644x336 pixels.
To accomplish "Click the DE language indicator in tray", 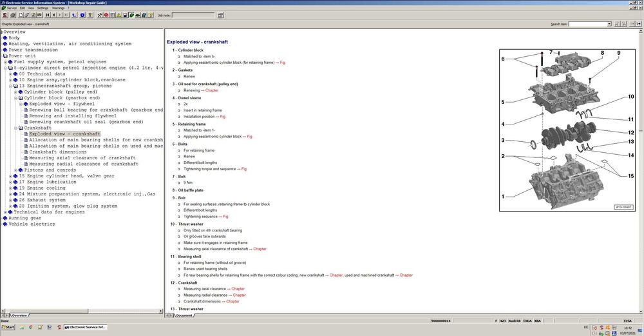I will coord(585,328).
